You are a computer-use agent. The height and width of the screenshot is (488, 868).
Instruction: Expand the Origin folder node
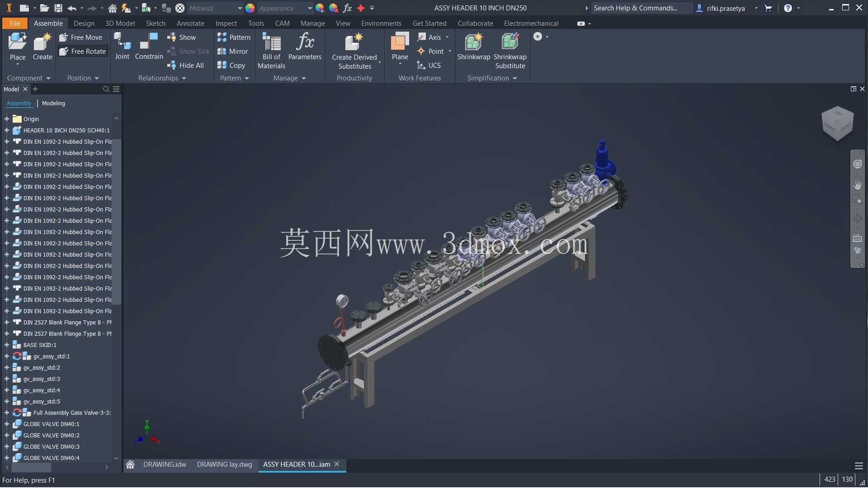click(x=7, y=119)
